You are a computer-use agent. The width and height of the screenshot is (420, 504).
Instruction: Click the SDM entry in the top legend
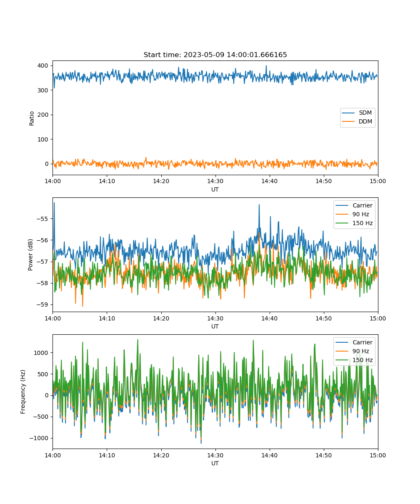[x=365, y=113]
